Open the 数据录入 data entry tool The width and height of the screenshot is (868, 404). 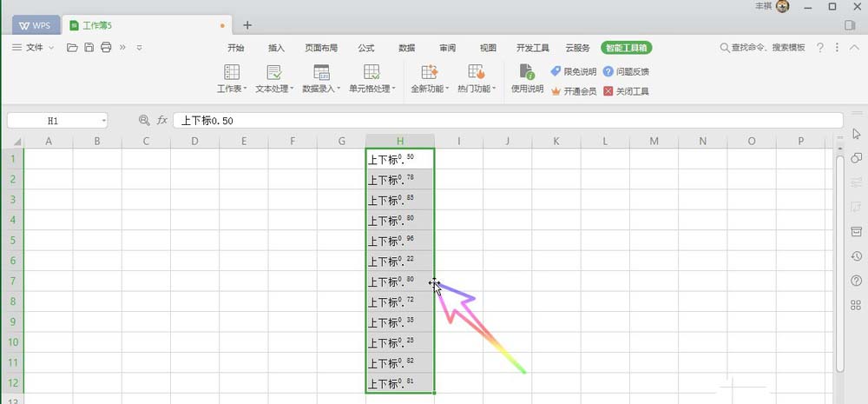coord(321,72)
